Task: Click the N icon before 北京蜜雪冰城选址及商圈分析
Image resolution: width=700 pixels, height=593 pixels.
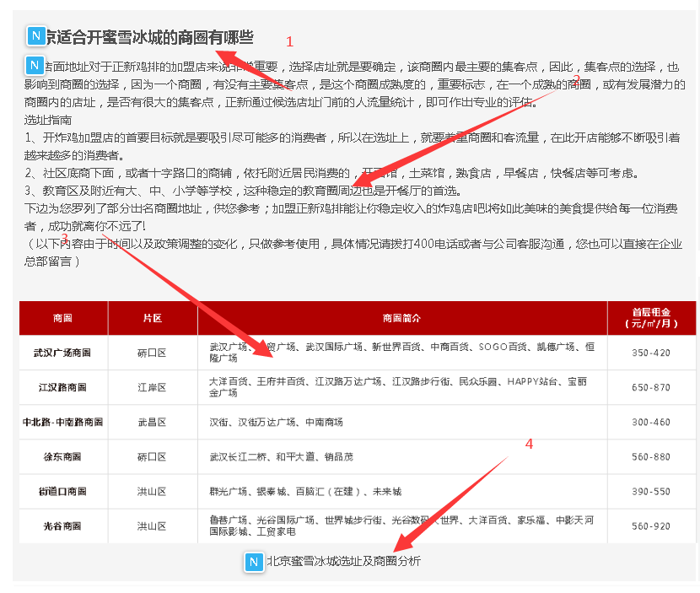Action: [x=254, y=562]
